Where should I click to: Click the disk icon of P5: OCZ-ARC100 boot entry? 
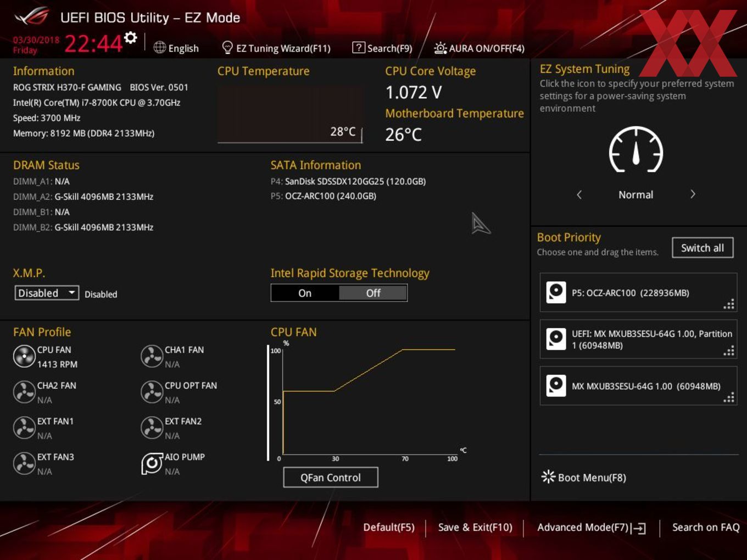pyautogui.click(x=556, y=292)
